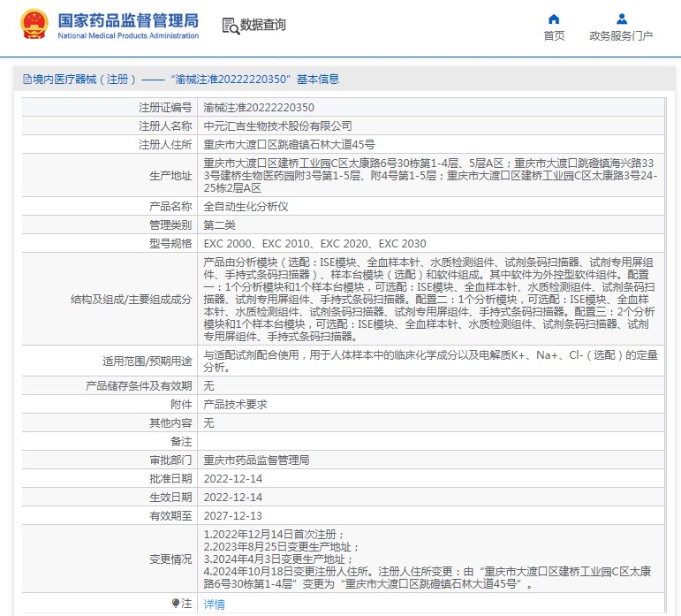Open the 政务服务门户 text link

pos(621,36)
